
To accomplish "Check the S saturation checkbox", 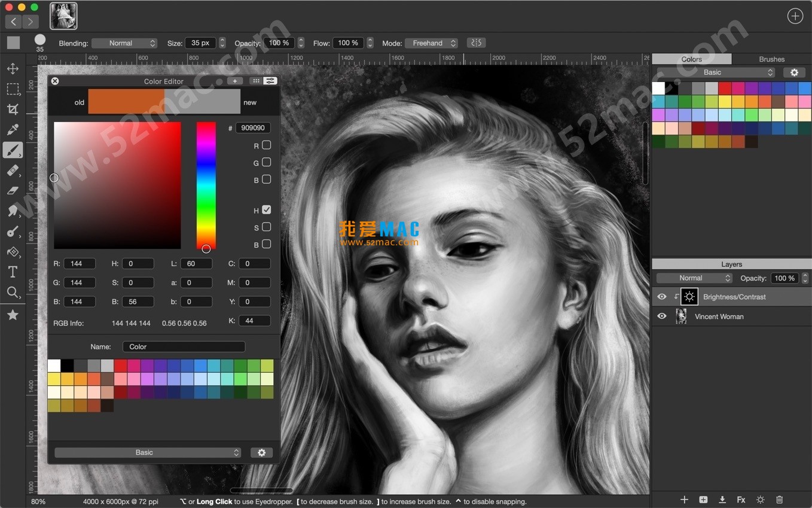I will pos(267,227).
